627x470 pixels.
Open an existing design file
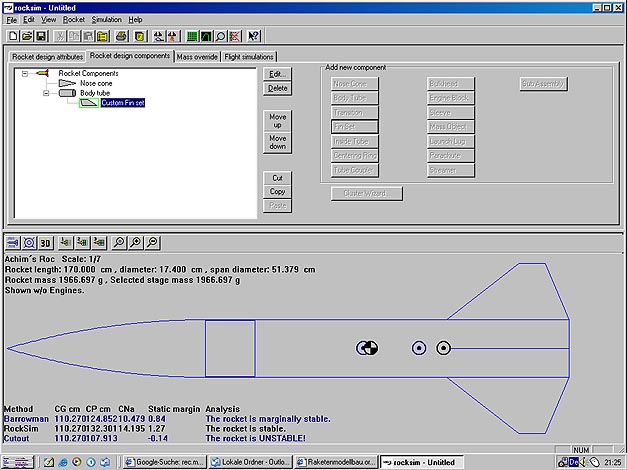(x=27, y=36)
